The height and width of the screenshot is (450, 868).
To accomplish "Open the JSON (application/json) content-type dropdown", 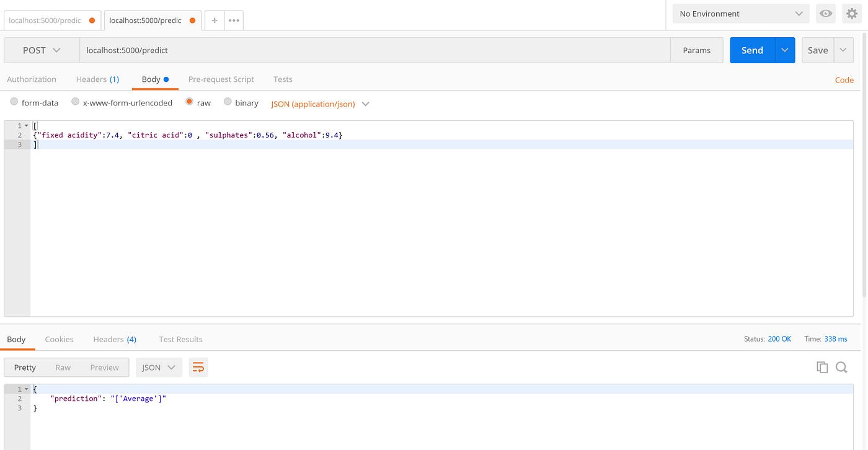I will tap(320, 104).
